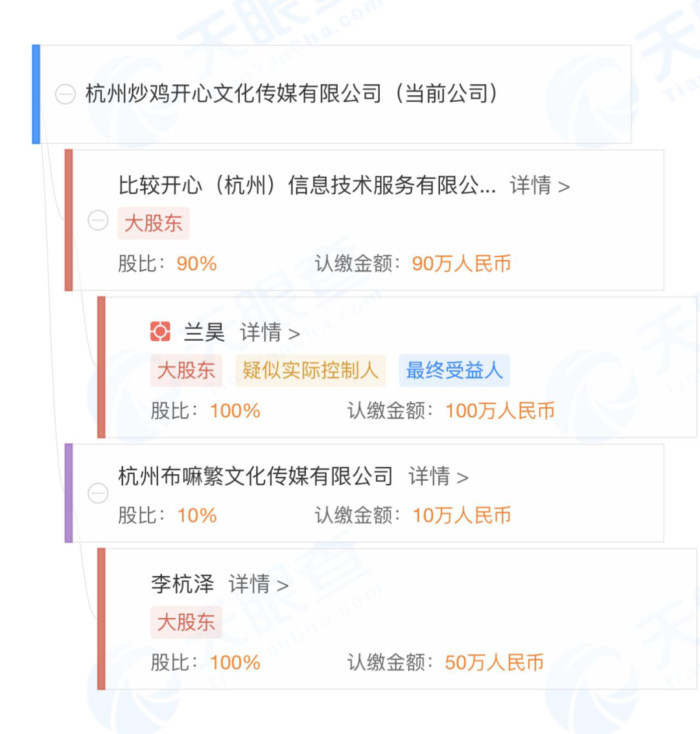This screenshot has height=734, width=700.
Task: Click the blue bar beside the current company
Action: pos(36,94)
